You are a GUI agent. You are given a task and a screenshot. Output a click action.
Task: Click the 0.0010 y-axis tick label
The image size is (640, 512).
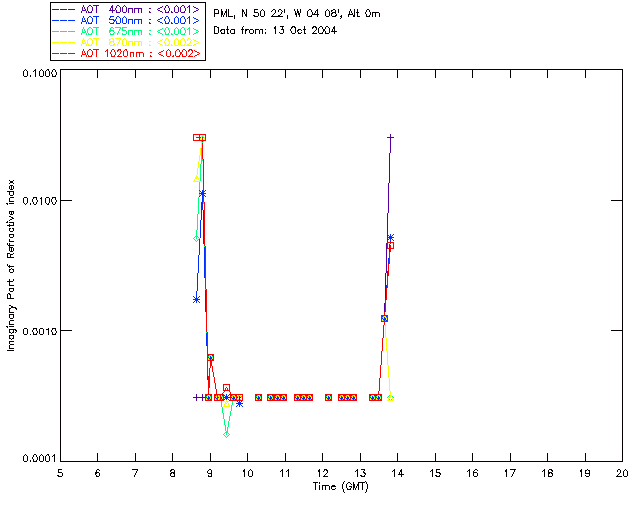[39, 331]
